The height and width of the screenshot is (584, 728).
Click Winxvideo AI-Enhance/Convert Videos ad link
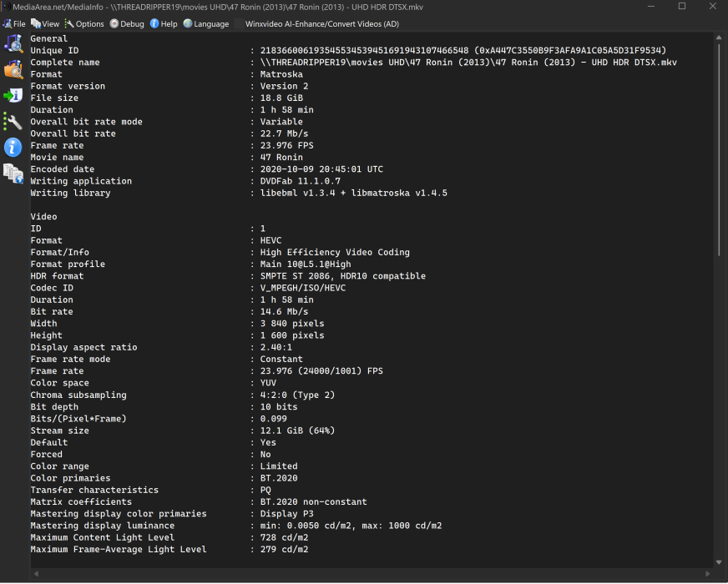click(321, 24)
